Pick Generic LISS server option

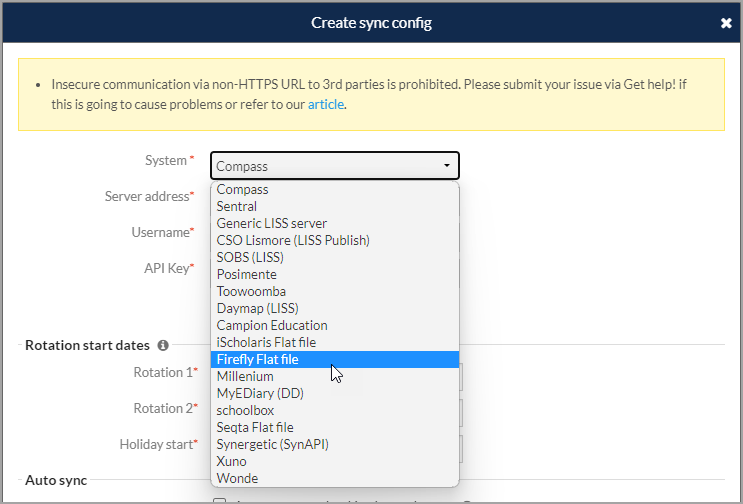[x=272, y=223]
